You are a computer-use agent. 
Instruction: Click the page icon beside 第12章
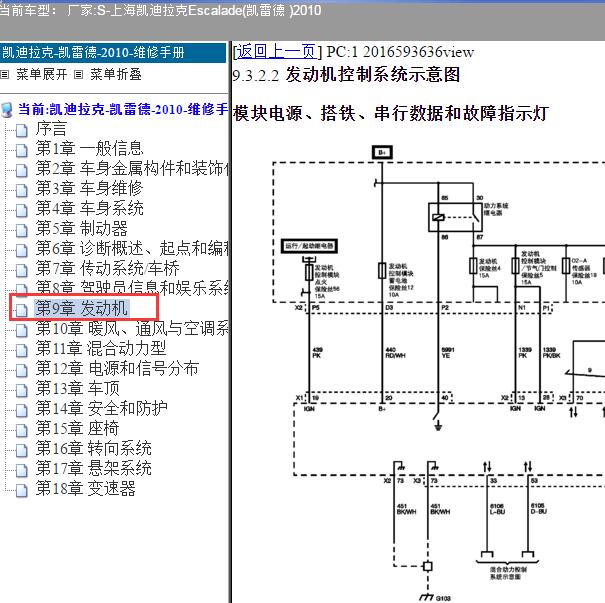pyautogui.click(x=22, y=370)
